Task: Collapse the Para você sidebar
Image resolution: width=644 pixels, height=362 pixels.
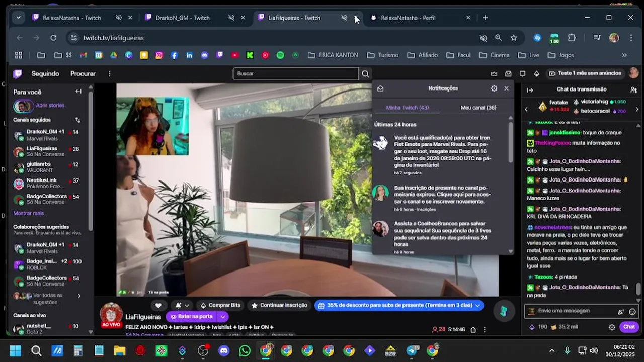Action: [x=78, y=92]
